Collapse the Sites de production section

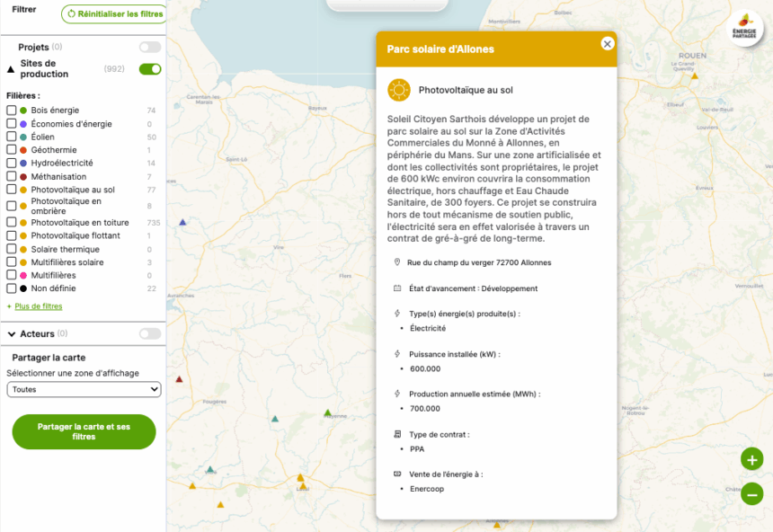click(x=11, y=69)
